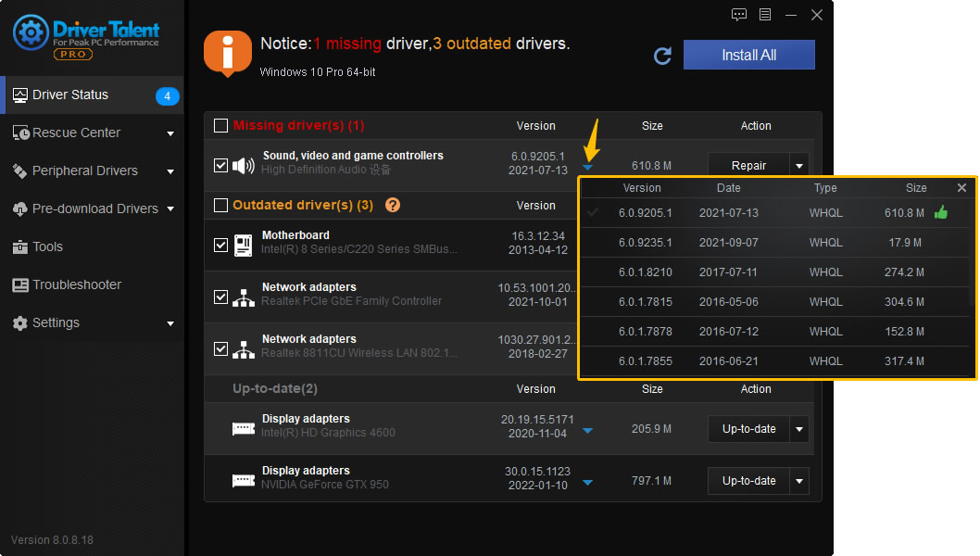This screenshot has height=556, width=980.
Task: Select driver version 6.0.1.7878 in popup
Action: 777,332
